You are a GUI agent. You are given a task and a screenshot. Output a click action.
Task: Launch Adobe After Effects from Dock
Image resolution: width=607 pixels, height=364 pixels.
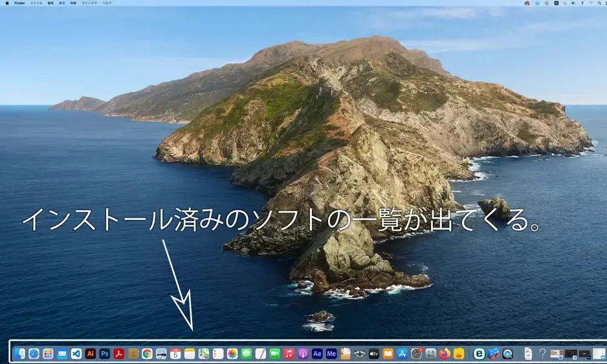317,353
